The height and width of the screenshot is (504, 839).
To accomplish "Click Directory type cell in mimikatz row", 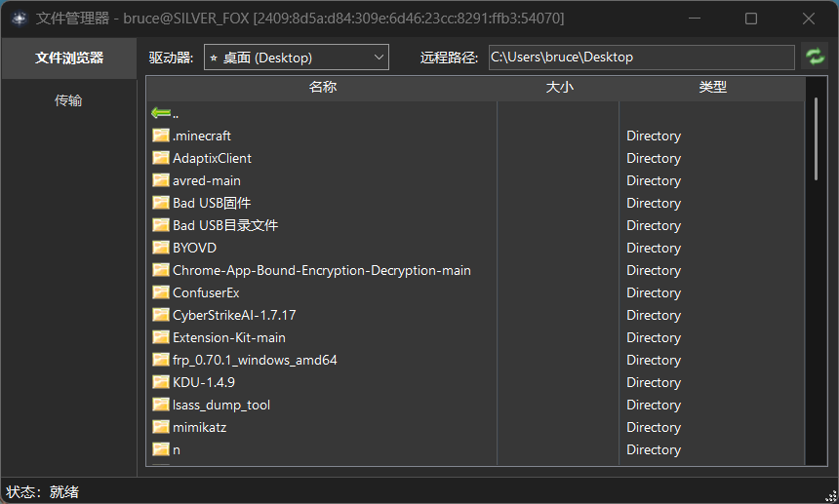I will point(654,428).
